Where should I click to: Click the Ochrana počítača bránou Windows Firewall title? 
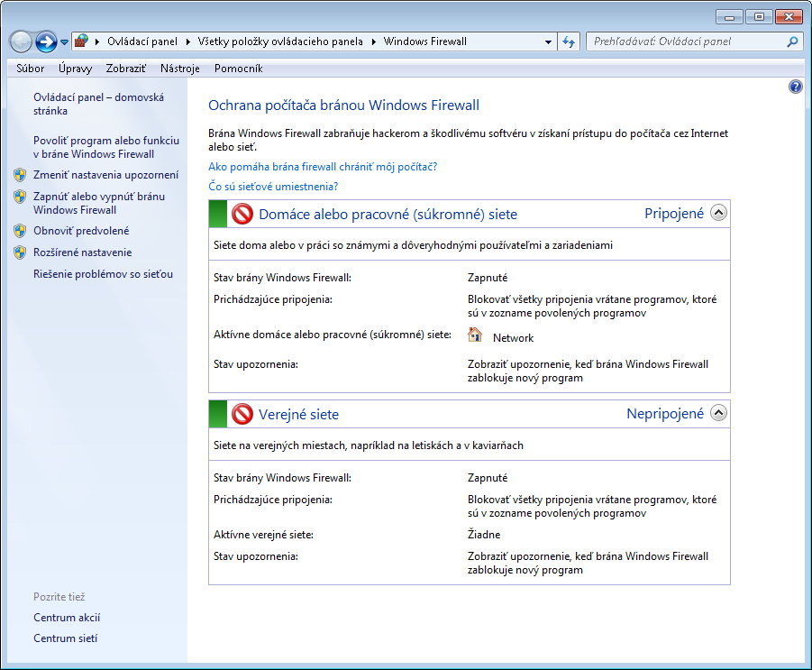point(344,106)
